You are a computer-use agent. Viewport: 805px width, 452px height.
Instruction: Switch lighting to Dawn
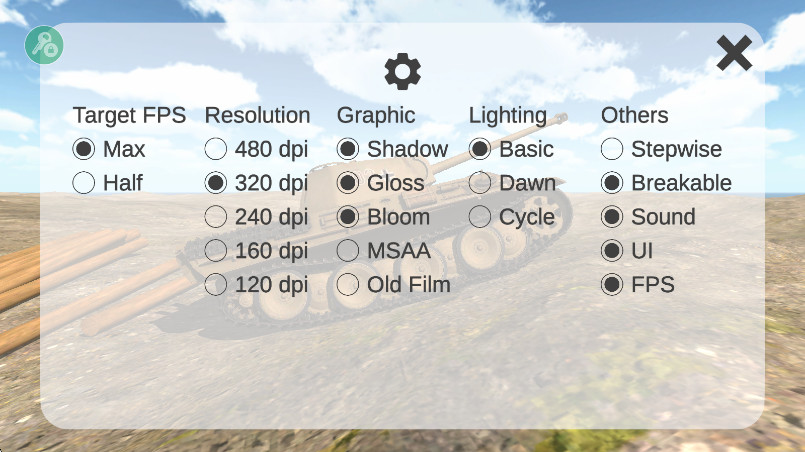click(x=480, y=183)
